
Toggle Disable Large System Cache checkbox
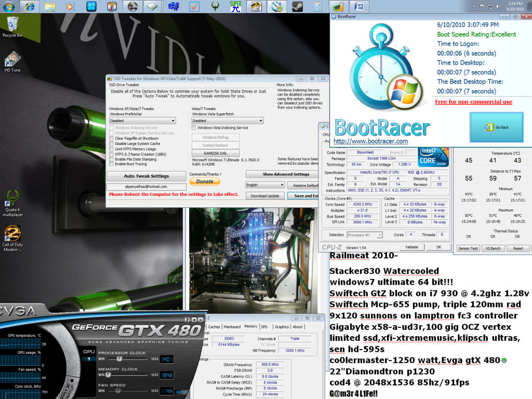111,144
